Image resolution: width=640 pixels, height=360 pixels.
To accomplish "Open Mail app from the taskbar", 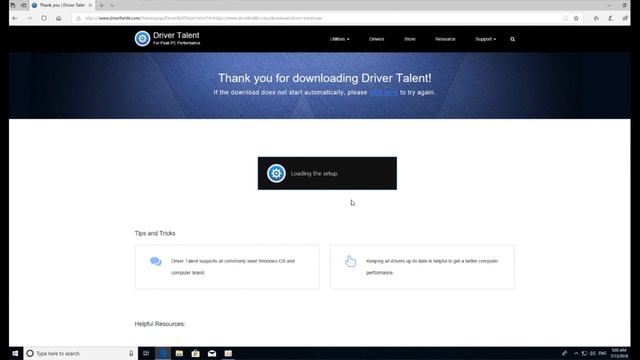I will 212,353.
